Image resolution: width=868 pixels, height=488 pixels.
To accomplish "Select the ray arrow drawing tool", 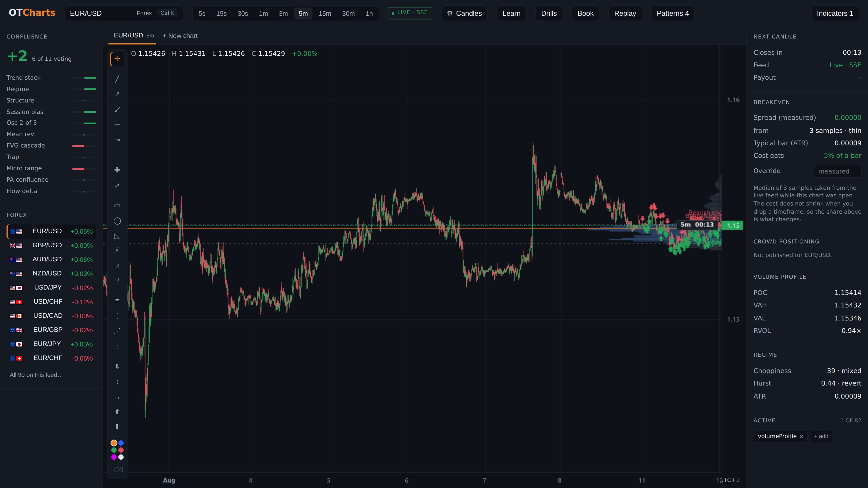I will tap(117, 94).
